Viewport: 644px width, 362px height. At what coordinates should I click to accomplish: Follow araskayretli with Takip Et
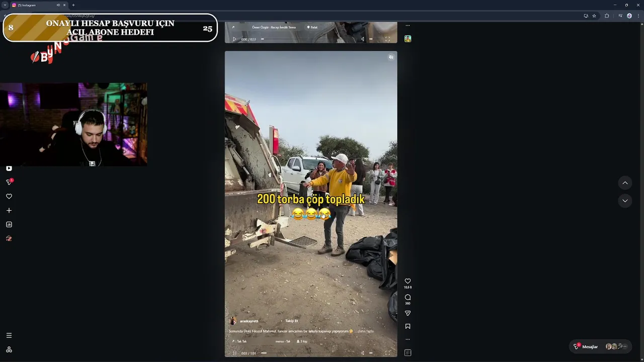[292, 321]
